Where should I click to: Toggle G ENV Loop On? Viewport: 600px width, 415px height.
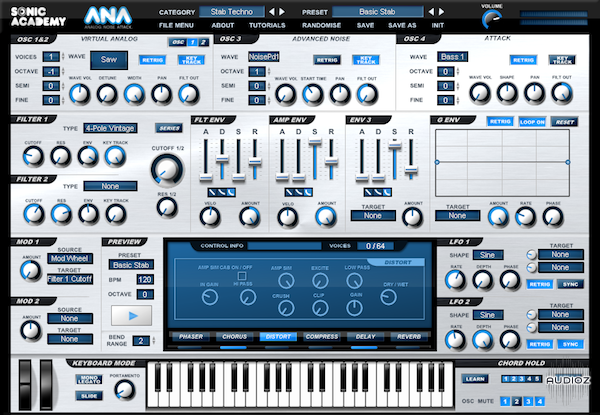click(532, 122)
